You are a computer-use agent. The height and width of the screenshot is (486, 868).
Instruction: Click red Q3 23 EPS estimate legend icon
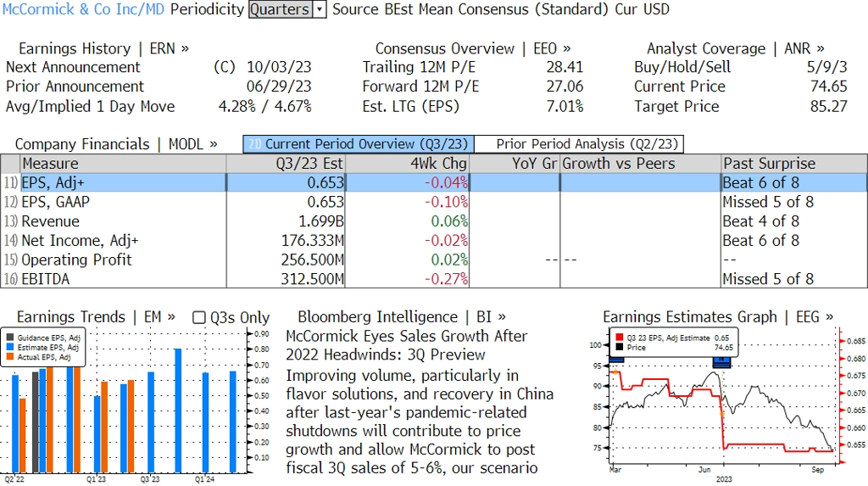click(x=619, y=338)
